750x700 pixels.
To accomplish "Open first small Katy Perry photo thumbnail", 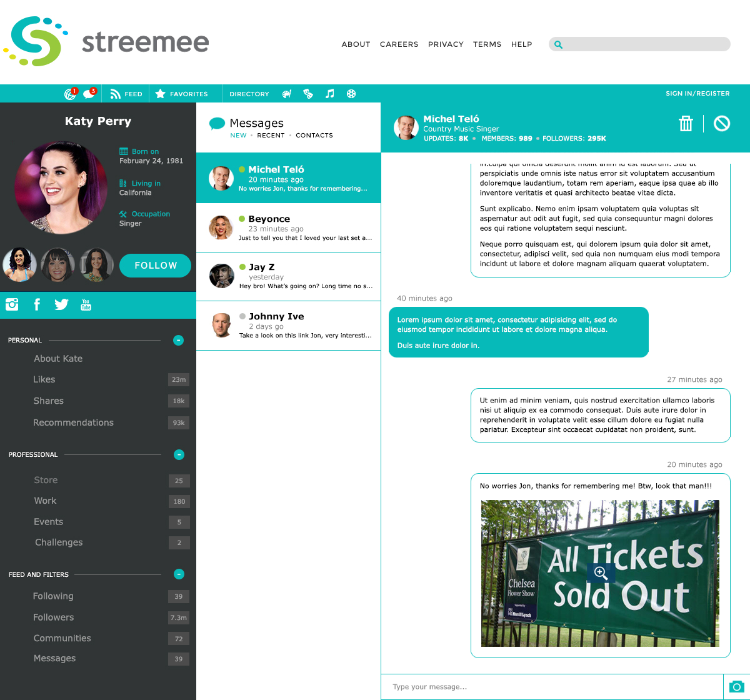I will pyautogui.click(x=19, y=265).
